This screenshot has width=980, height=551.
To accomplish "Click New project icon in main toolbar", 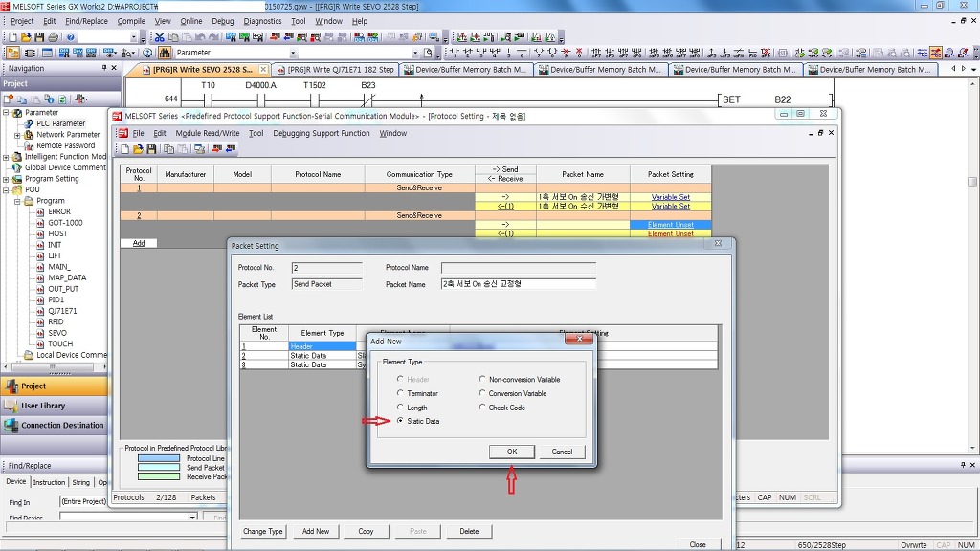I will pyautogui.click(x=12, y=37).
